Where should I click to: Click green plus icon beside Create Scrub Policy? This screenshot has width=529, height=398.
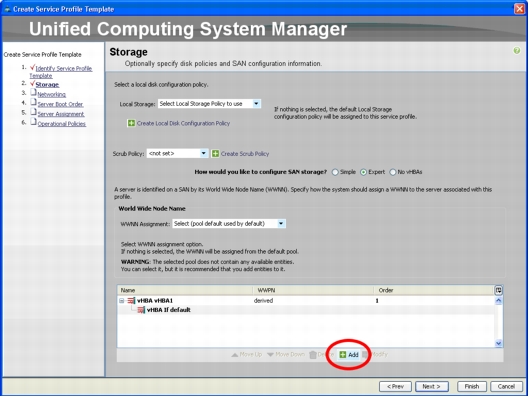[x=215, y=154]
